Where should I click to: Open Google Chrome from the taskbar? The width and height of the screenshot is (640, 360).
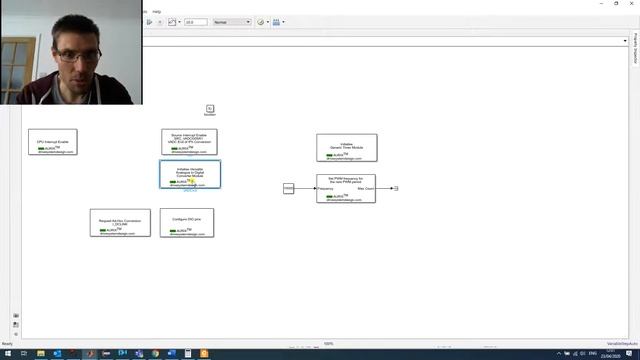(x=156, y=353)
